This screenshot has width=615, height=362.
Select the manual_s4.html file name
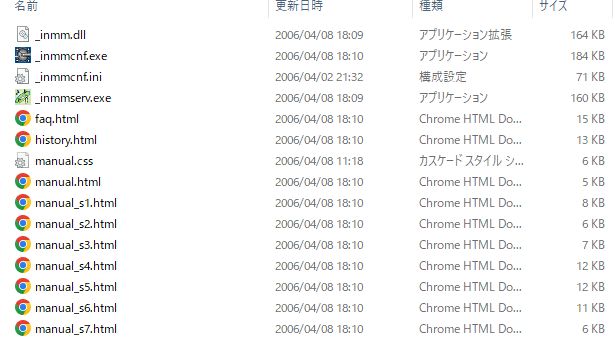point(76,266)
